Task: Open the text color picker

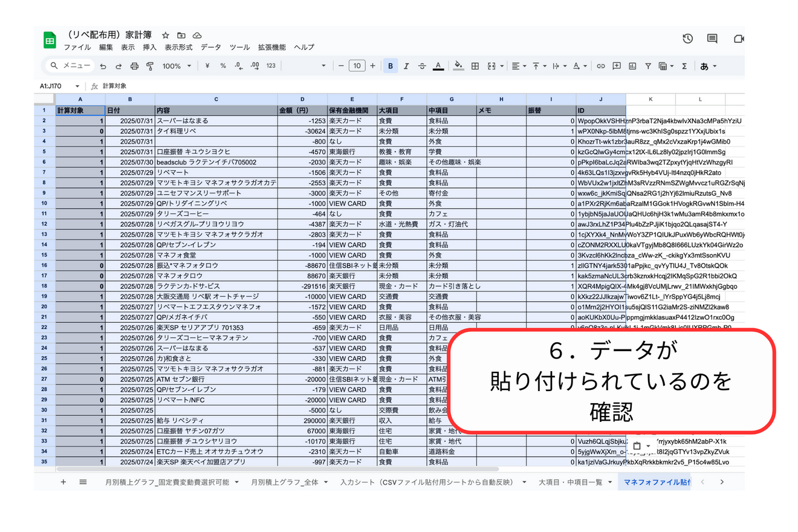Action: click(x=438, y=66)
